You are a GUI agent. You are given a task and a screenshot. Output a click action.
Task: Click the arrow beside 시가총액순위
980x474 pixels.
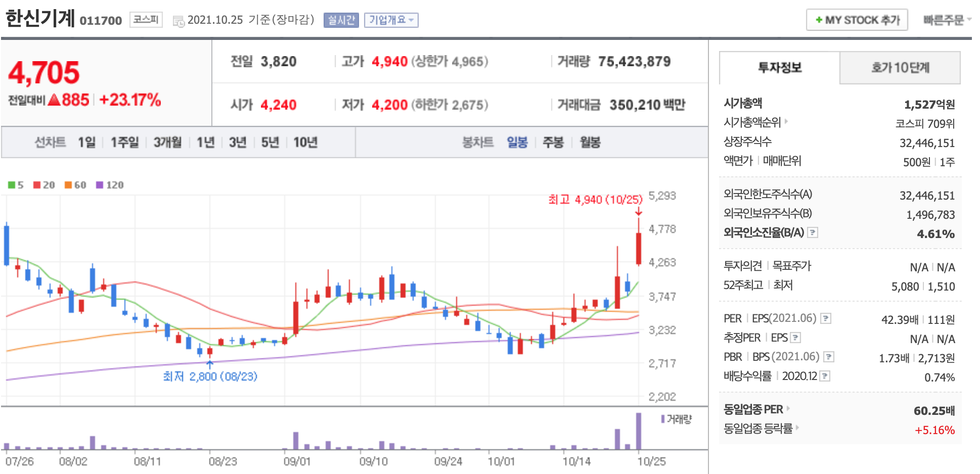click(x=786, y=122)
